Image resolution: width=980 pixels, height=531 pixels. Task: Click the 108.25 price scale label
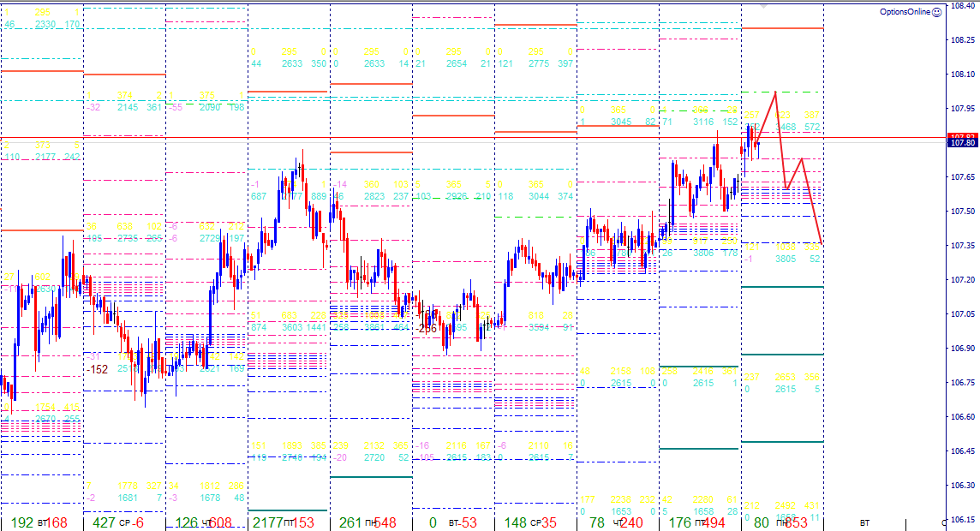(963, 40)
